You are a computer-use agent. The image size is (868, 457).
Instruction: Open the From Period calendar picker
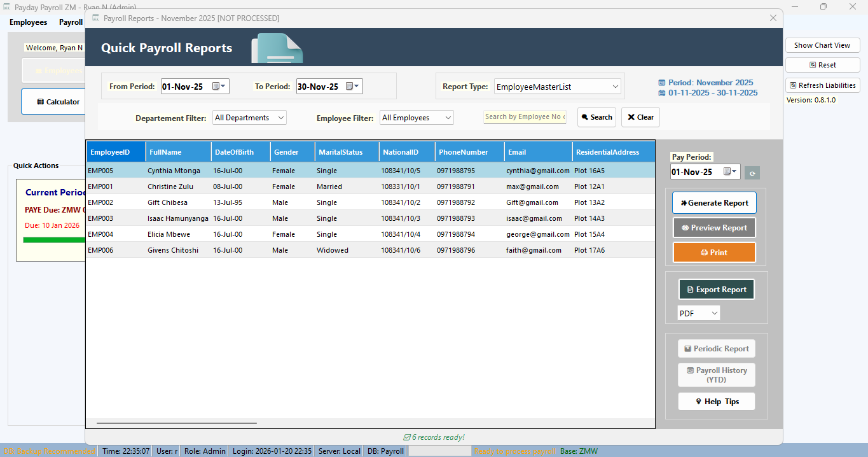[219, 87]
